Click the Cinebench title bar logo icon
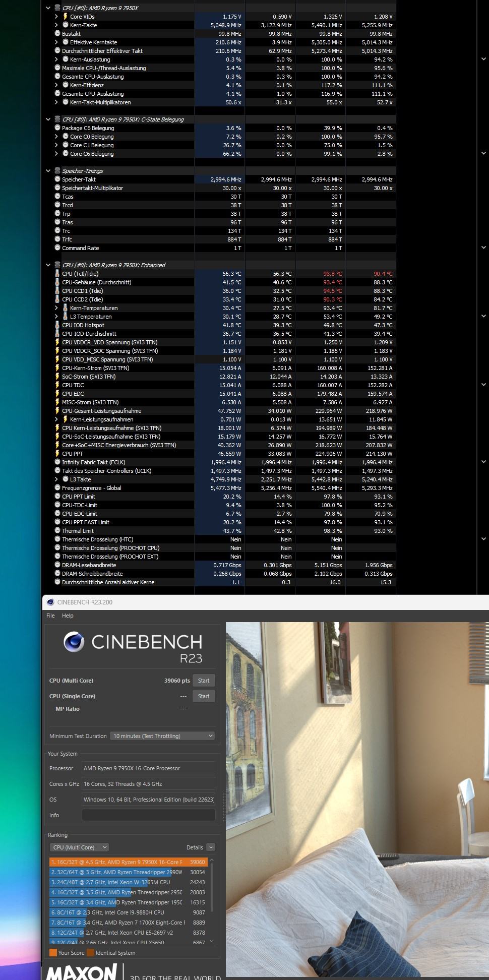This screenshot has width=489, height=980. [x=50, y=602]
